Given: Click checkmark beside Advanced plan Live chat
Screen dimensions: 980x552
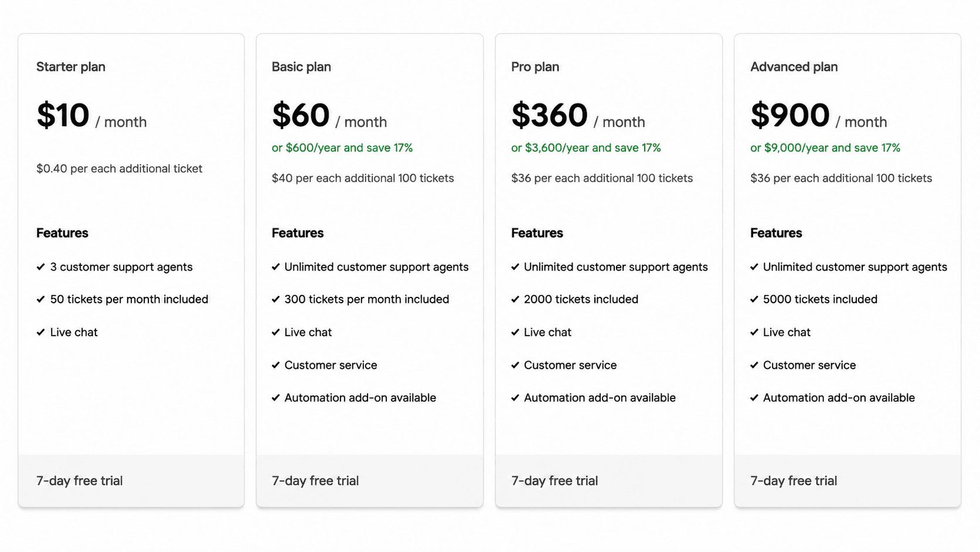Looking at the screenshot, I should tap(754, 332).
